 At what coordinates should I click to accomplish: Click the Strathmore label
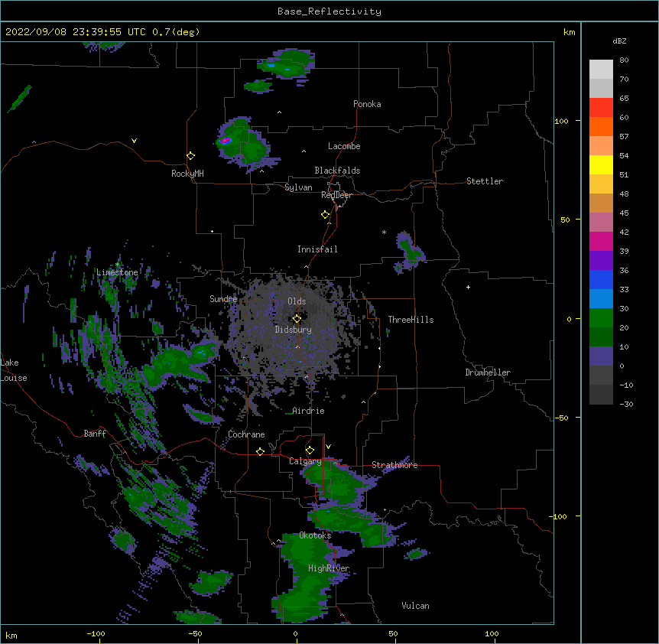[394, 465]
